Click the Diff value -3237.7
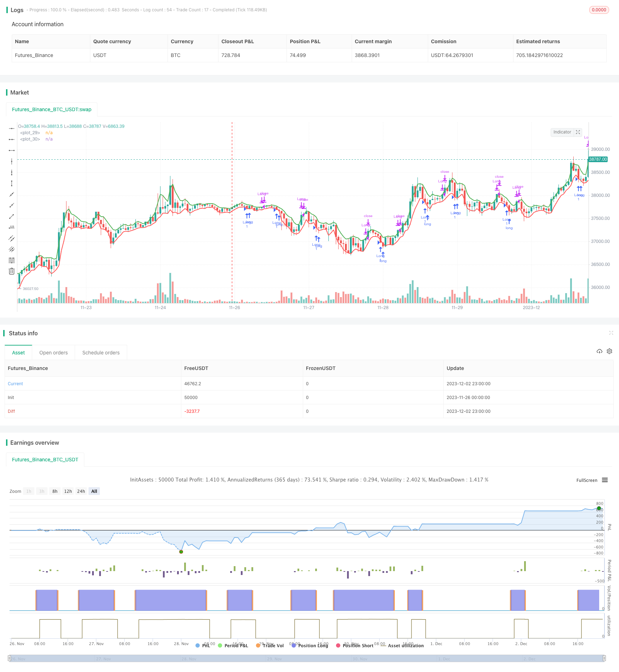The image size is (619, 672). (x=192, y=411)
